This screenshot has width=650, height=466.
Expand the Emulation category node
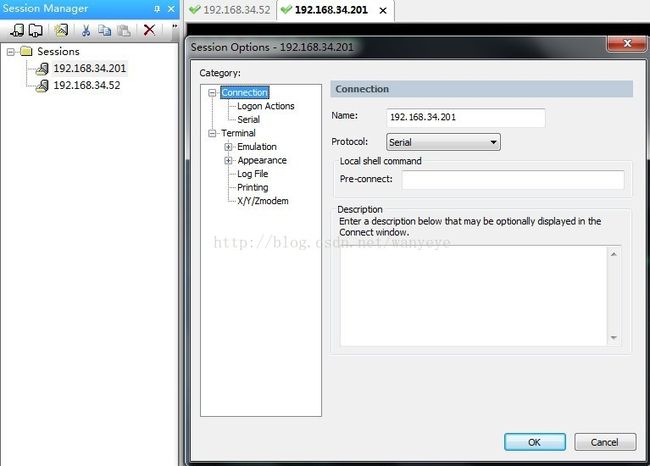pyautogui.click(x=228, y=147)
